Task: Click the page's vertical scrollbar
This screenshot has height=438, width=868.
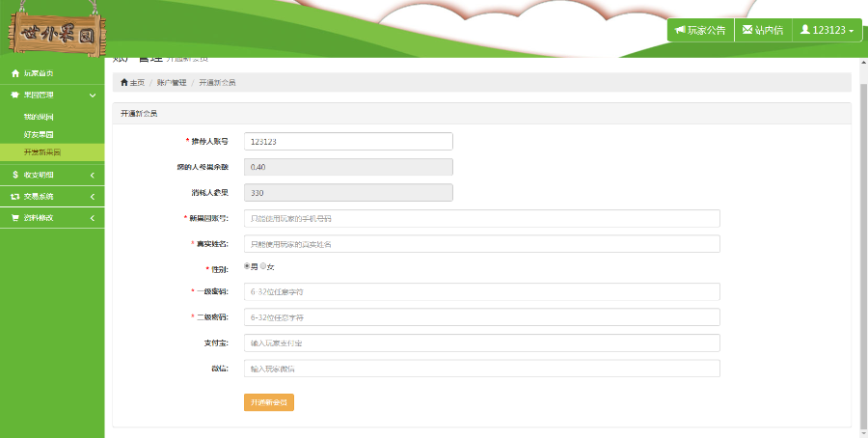Action: pos(863,255)
